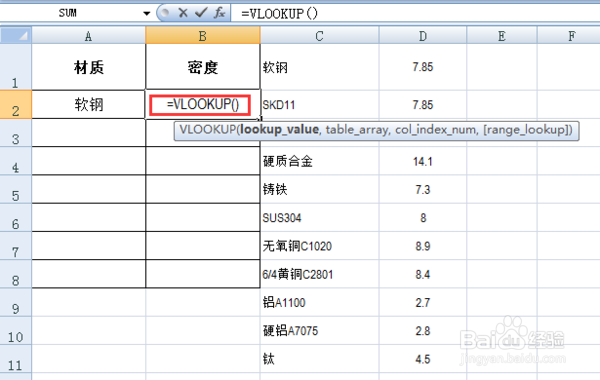This screenshot has width=600, height=380.
Task: Select column D header
Action: [x=423, y=36]
